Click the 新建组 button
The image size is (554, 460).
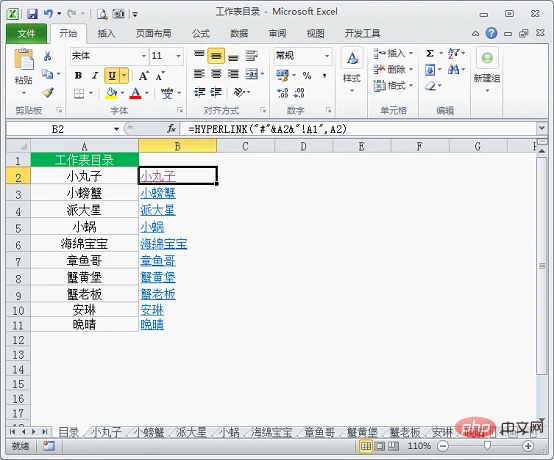pos(487,71)
